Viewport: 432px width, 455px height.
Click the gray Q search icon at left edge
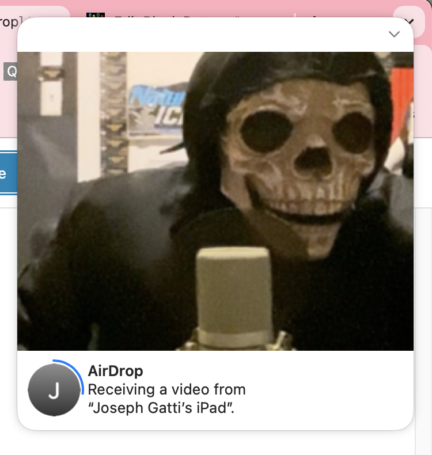pyautogui.click(x=10, y=71)
